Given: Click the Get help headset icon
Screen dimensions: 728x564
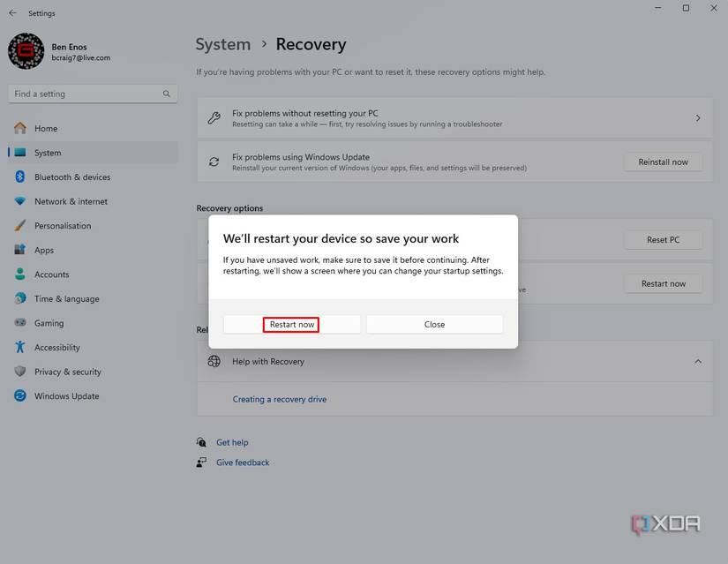Looking at the screenshot, I should tap(201, 442).
